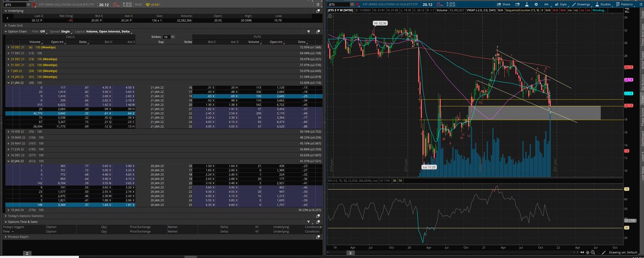Click the flask icon in chart toolbar
The image size is (644, 258).
pos(526,4)
